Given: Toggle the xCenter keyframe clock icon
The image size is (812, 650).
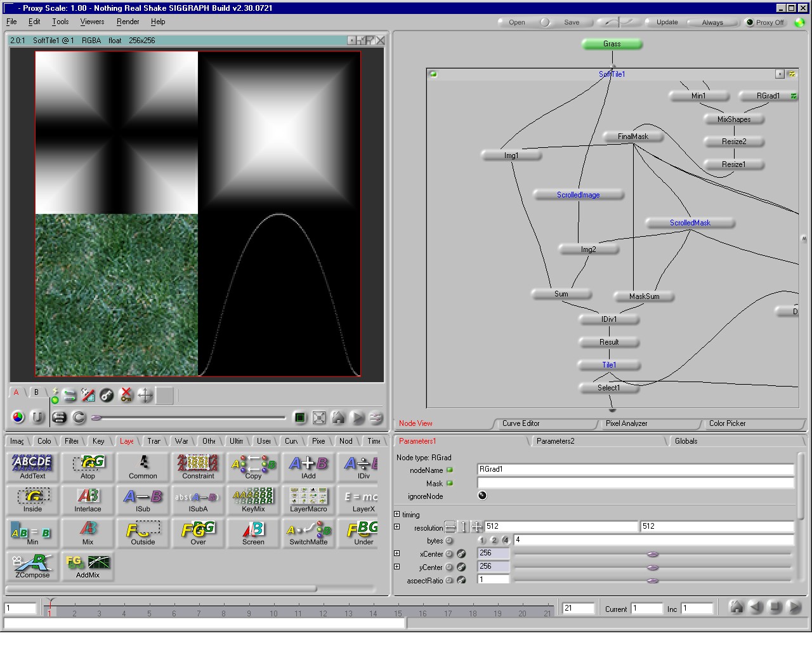Looking at the screenshot, I should tap(449, 554).
